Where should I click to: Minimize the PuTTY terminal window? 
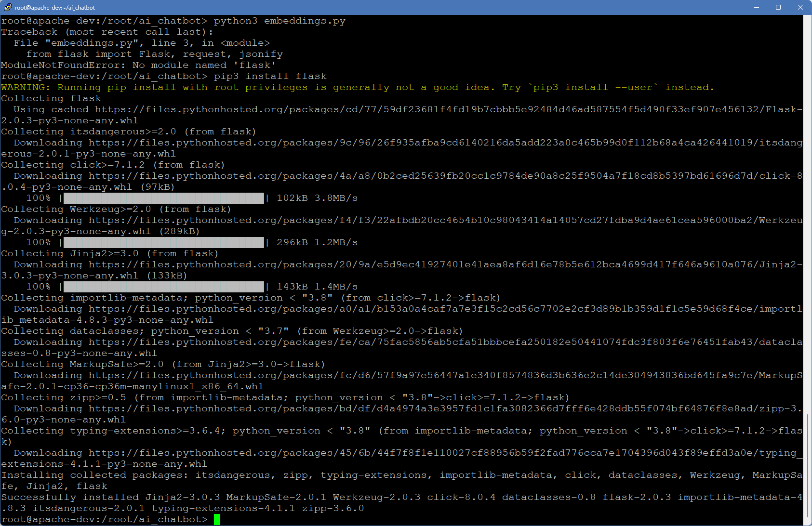[756, 7]
